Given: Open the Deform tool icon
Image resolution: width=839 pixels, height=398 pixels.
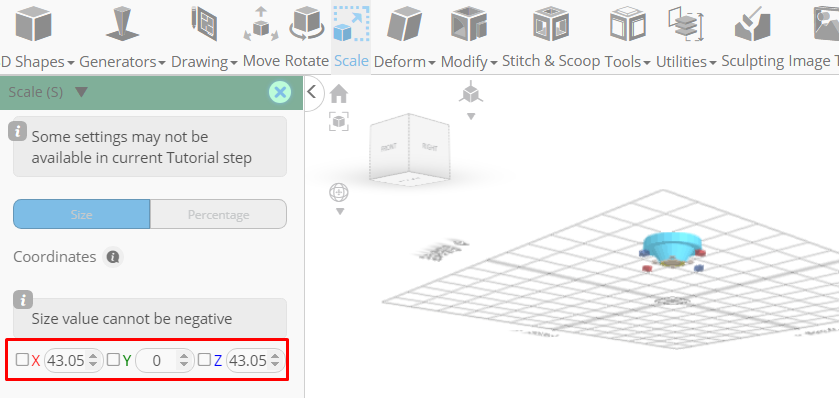Looking at the screenshot, I should pos(405,24).
